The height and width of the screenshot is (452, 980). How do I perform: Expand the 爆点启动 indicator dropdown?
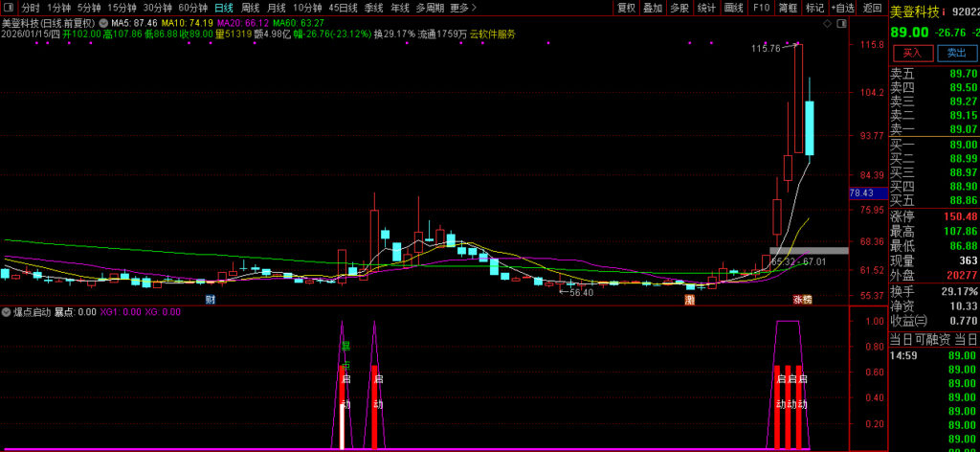(7, 312)
